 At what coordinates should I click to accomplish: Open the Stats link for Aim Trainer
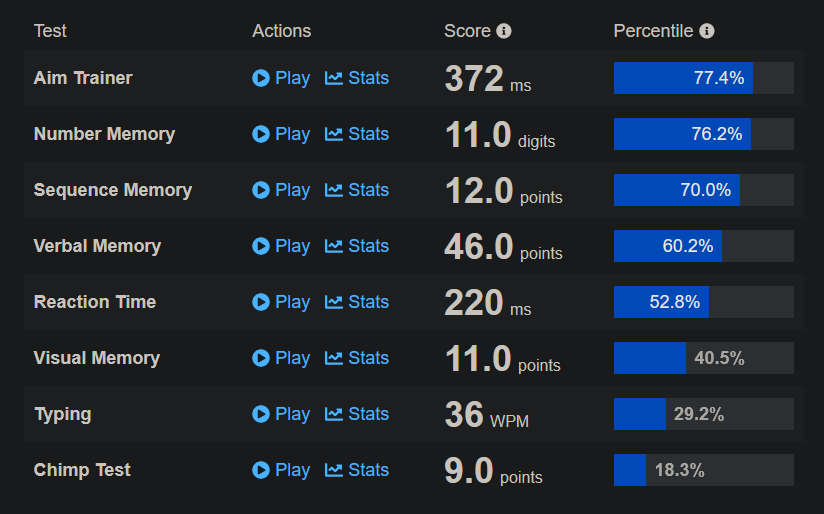368,78
